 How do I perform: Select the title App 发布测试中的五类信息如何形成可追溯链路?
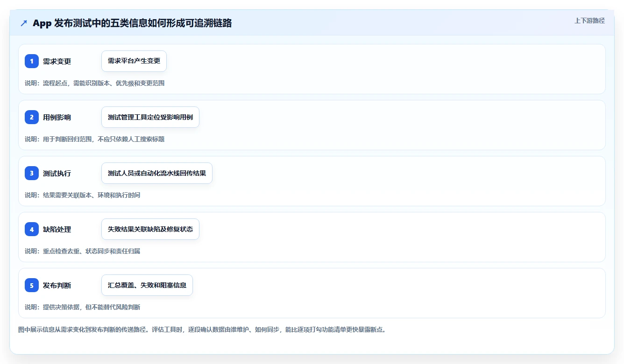coord(132,23)
